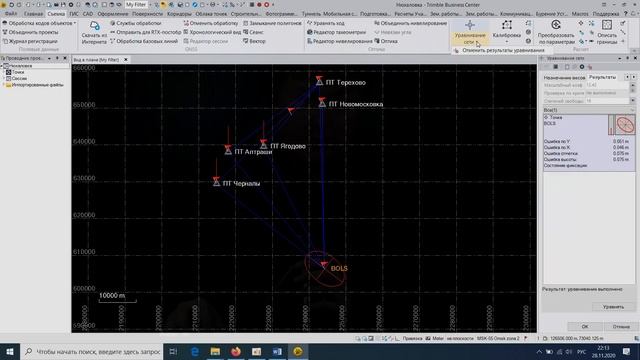
Task: Click the OK button
Action: 585,327
